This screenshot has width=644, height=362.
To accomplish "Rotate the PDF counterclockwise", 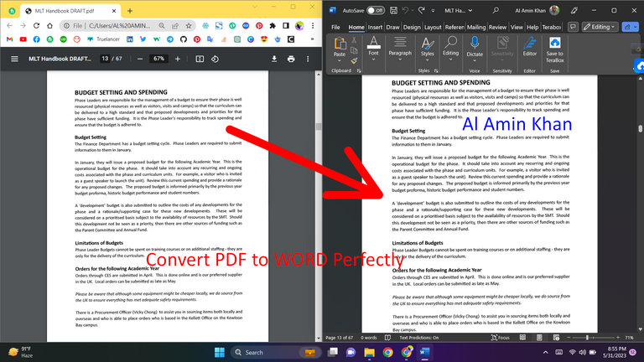I will [216, 59].
